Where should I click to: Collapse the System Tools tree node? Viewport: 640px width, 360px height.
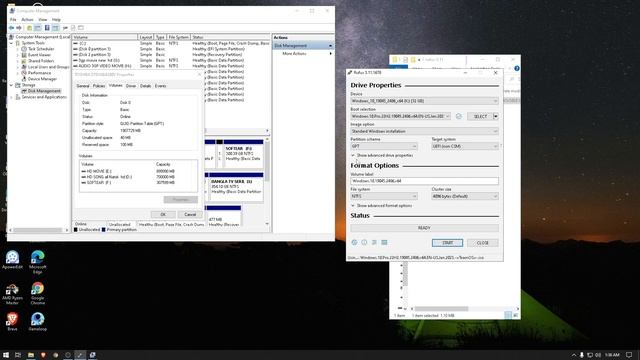(11, 43)
